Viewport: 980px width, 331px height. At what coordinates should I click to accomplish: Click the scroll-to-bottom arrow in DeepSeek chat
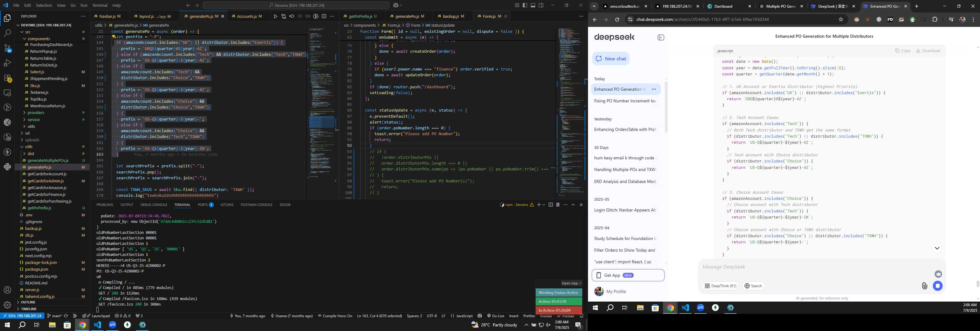tap(937, 248)
